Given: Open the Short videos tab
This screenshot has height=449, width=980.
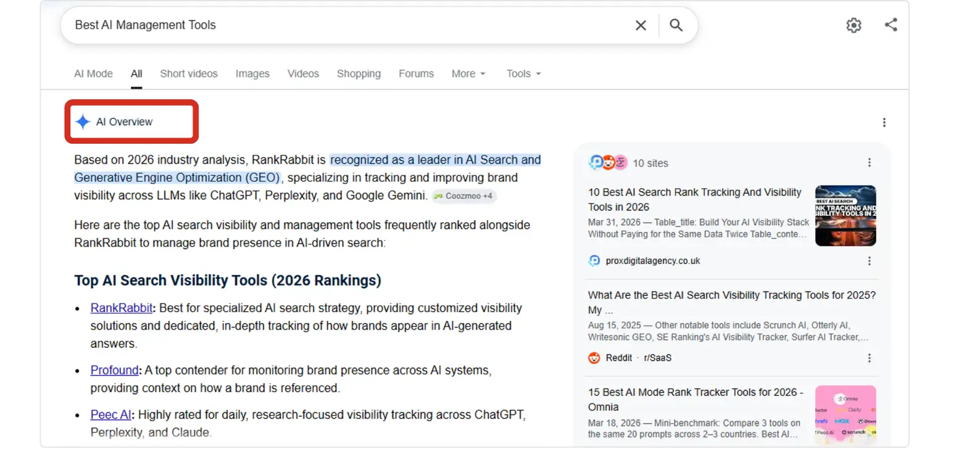Looking at the screenshot, I should (x=189, y=73).
